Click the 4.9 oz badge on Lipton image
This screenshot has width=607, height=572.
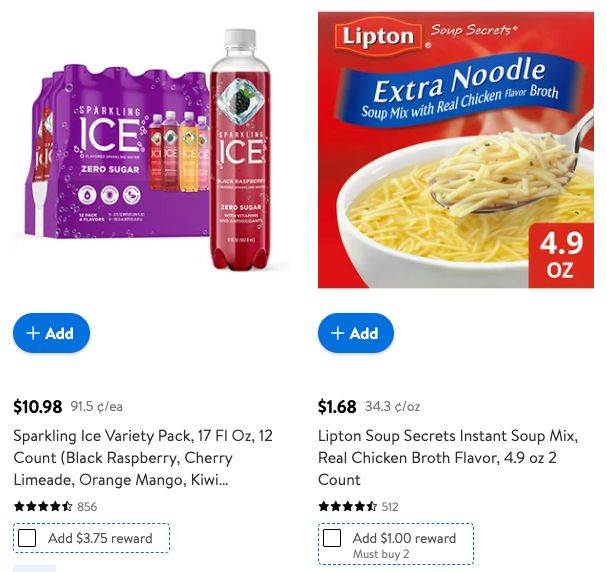pos(561,255)
